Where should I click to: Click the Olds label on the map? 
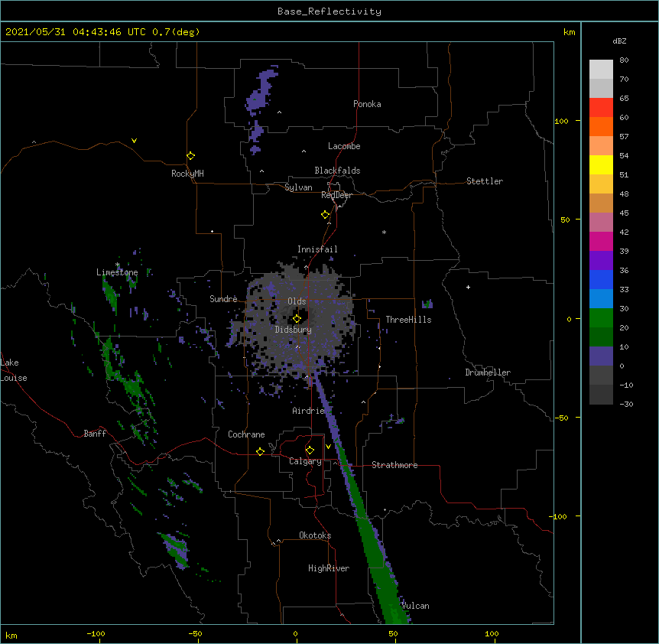[x=297, y=301]
